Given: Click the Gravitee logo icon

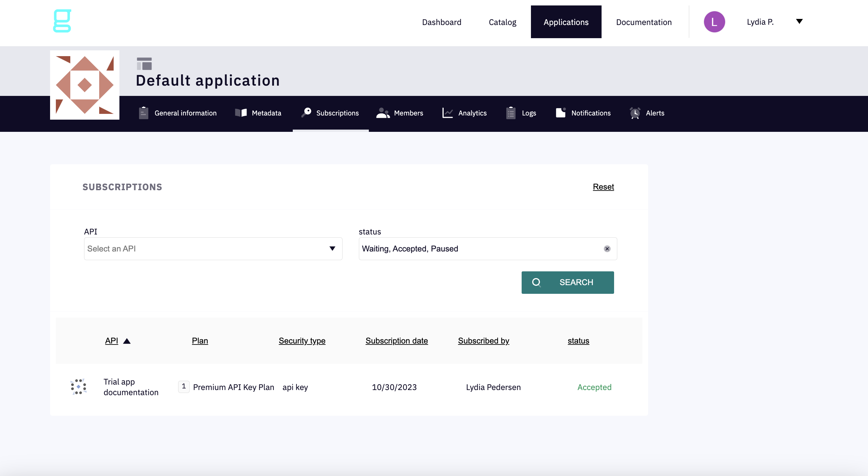Looking at the screenshot, I should 62,21.
